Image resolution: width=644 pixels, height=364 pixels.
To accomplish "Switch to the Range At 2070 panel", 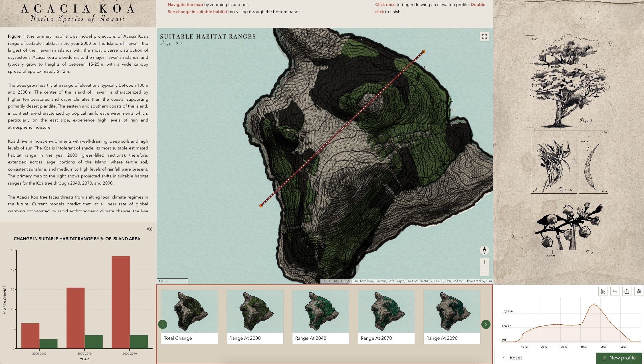I will pos(386,317).
